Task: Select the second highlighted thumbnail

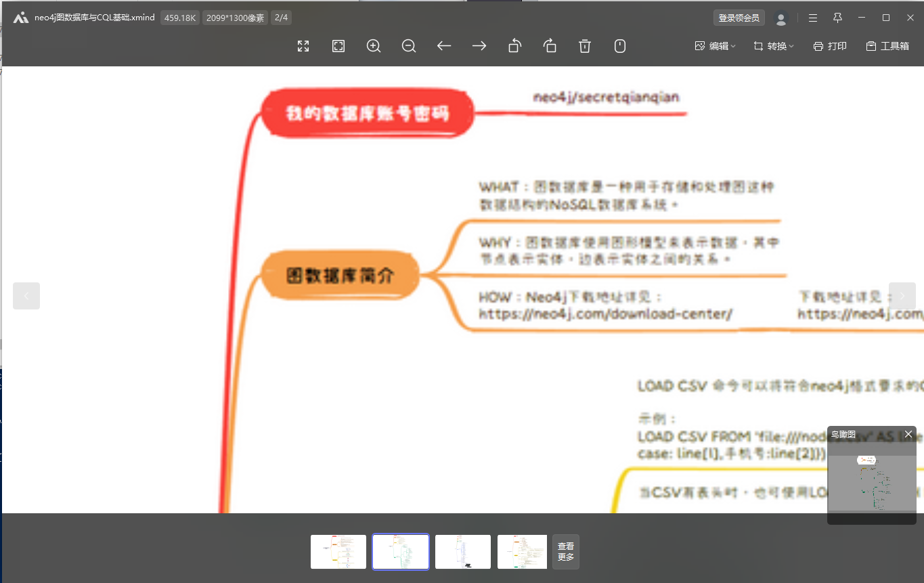Action: [401, 552]
